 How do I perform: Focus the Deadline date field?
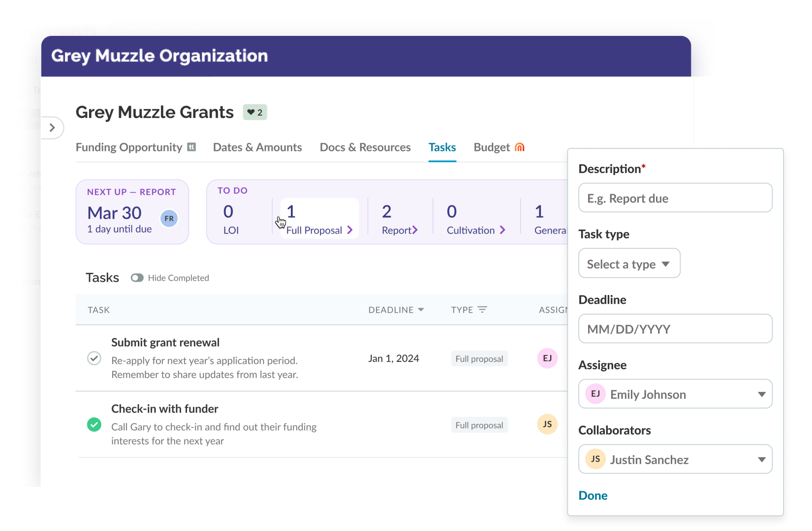[x=675, y=328]
